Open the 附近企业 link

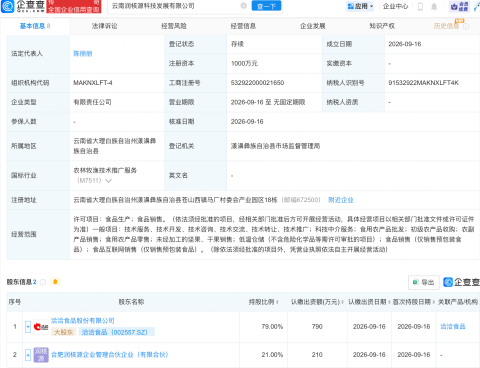[341, 200]
